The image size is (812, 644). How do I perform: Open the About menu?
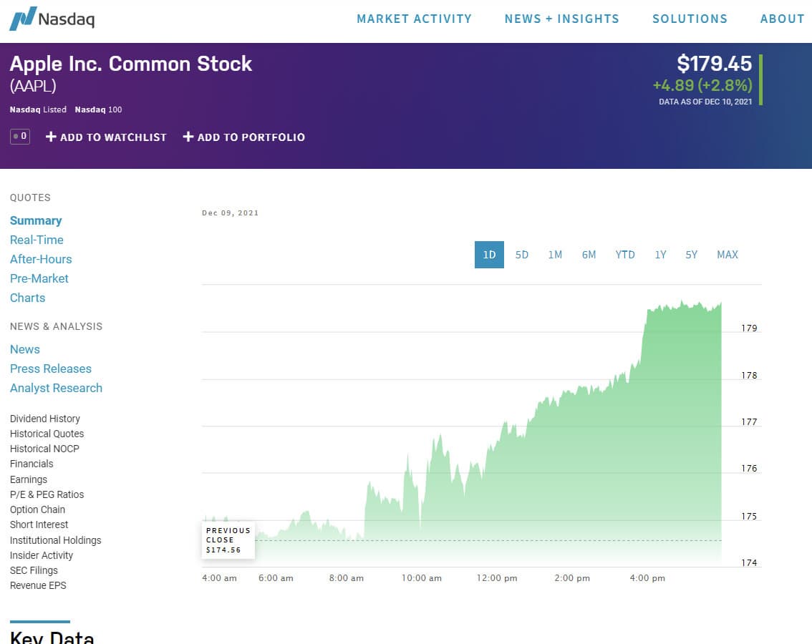[x=782, y=19]
